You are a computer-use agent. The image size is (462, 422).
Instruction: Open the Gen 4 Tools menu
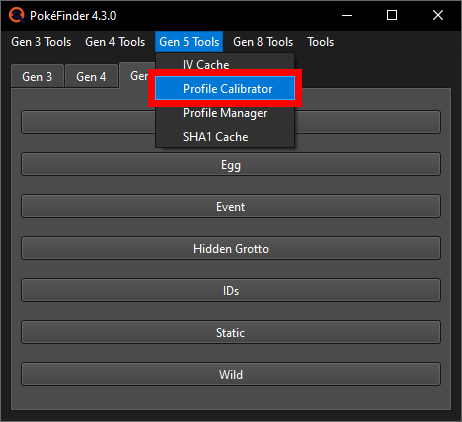(x=115, y=42)
